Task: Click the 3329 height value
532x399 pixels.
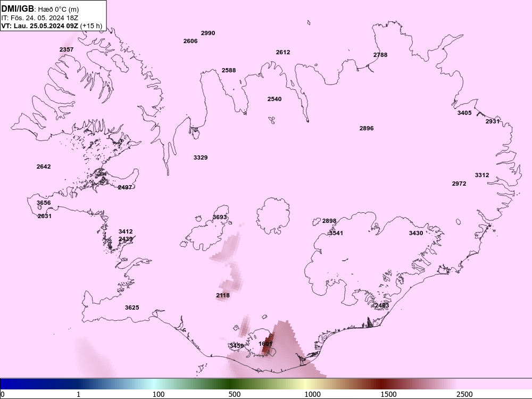Action: click(201, 158)
